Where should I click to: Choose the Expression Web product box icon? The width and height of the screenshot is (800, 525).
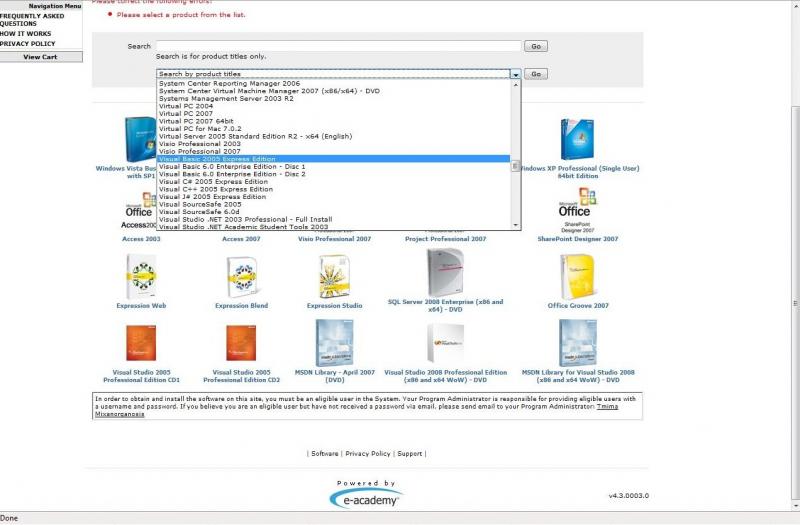click(x=141, y=277)
